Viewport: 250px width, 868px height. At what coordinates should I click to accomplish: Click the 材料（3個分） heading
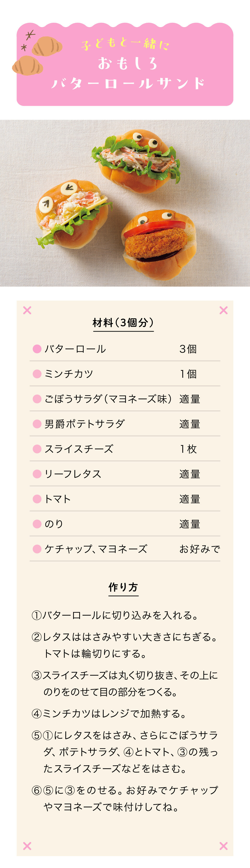(x=123, y=323)
